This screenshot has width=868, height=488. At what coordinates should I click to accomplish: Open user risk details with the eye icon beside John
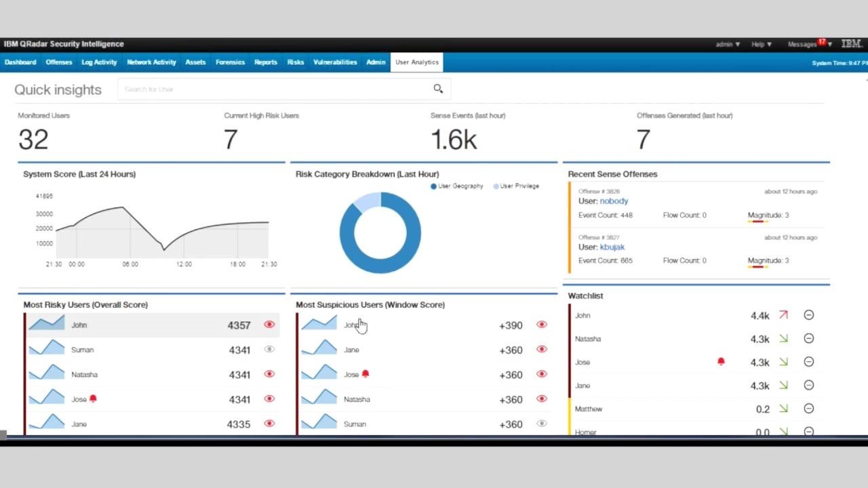point(269,325)
